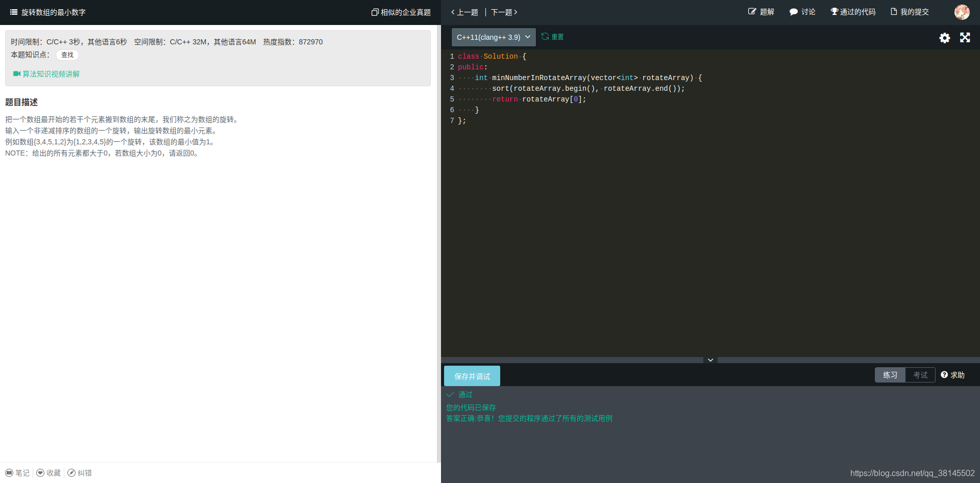This screenshot has height=483, width=980.
Task: Click the user avatar
Action: 962,12
